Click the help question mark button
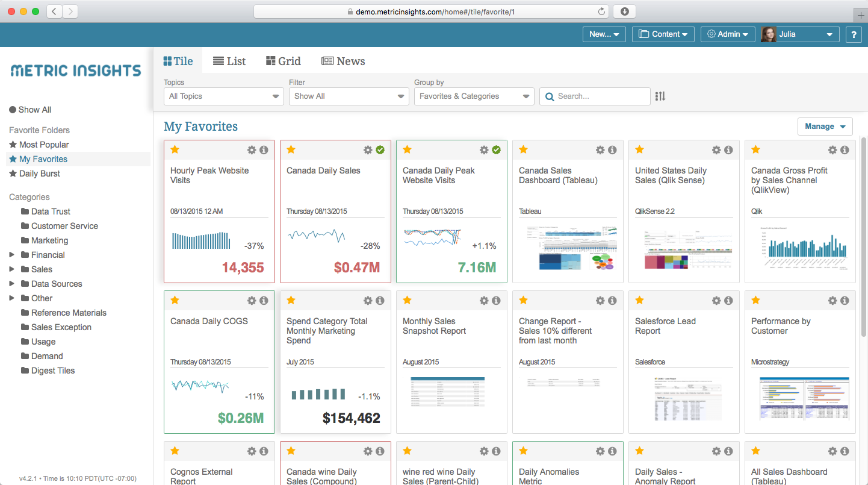 (x=854, y=34)
